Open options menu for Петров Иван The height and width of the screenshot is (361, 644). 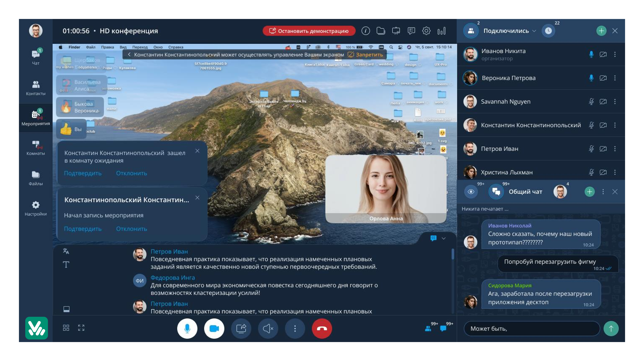point(615,149)
